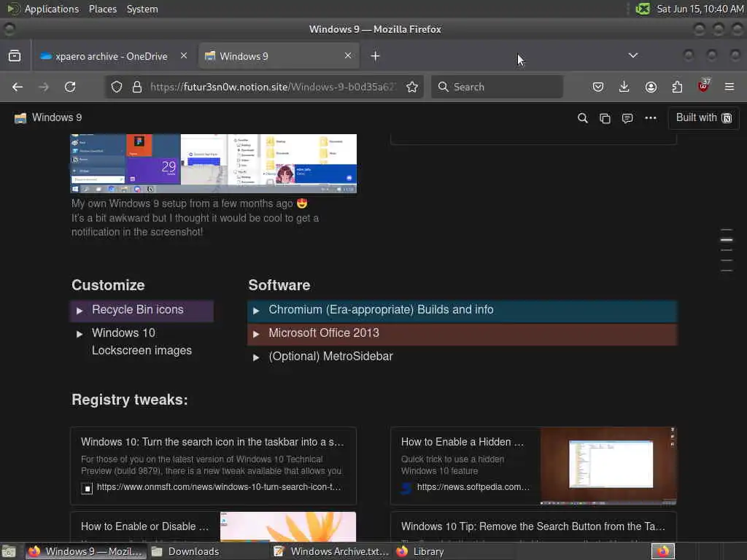
Task: Click the Notion duplicate page icon
Action: pyautogui.click(x=605, y=118)
